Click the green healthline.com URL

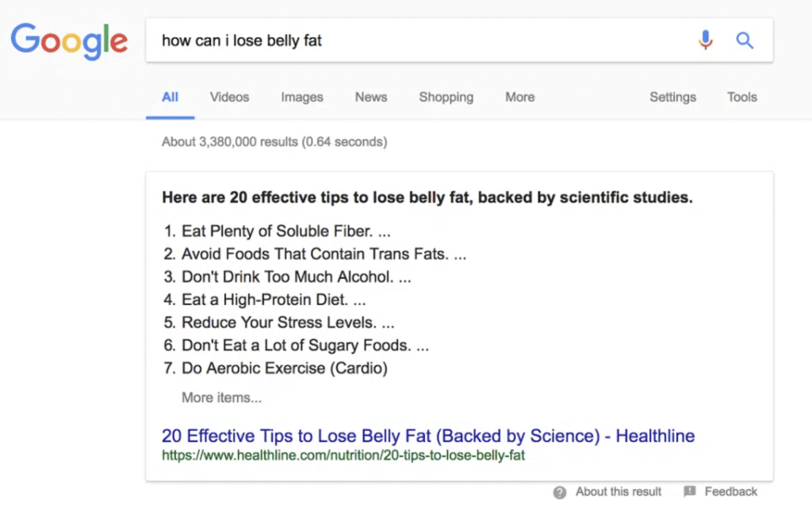pyautogui.click(x=343, y=457)
